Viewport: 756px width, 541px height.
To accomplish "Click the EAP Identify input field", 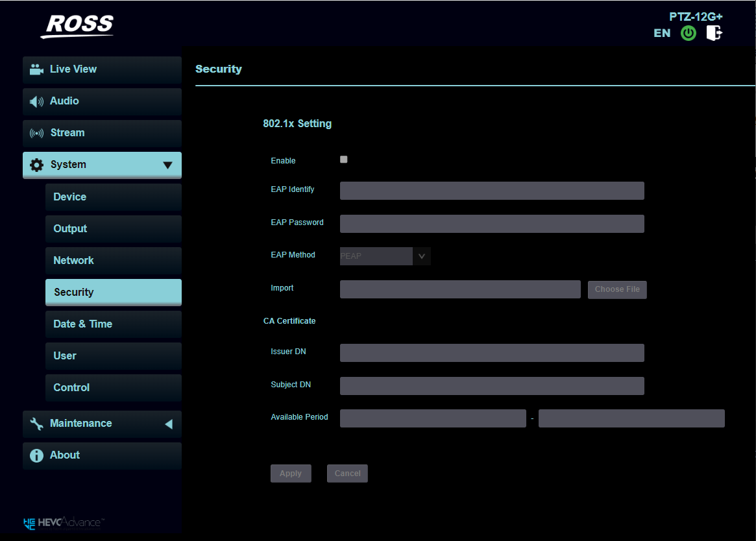I will point(491,191).
